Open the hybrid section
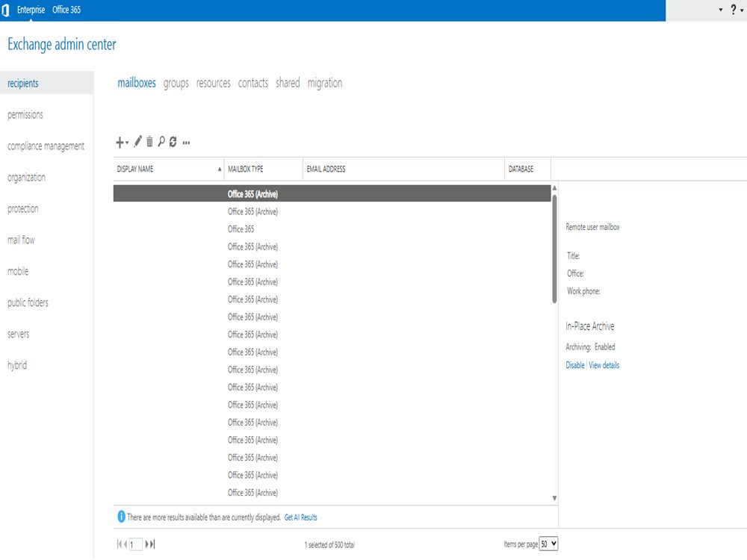Viewport: 747px width, 560px height. click(17, 365)
